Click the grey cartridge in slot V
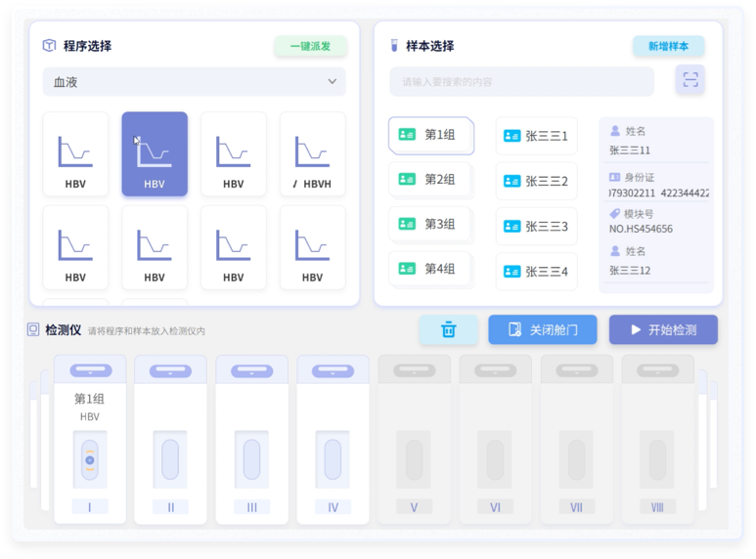Screen dimensions: 756x559 pyautogui.click(x=414, y=459)
